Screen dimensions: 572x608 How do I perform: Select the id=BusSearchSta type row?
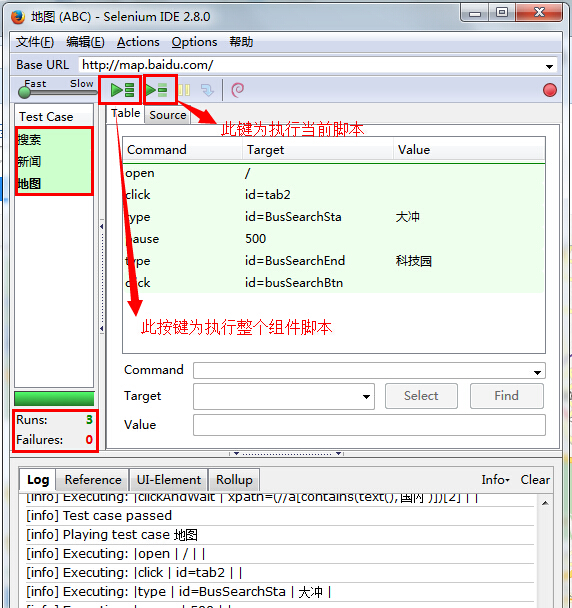tap(334, 217)
